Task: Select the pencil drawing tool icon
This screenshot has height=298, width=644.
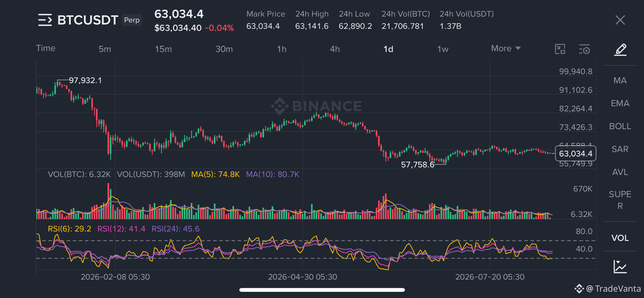Action: [x=620, y=49]
